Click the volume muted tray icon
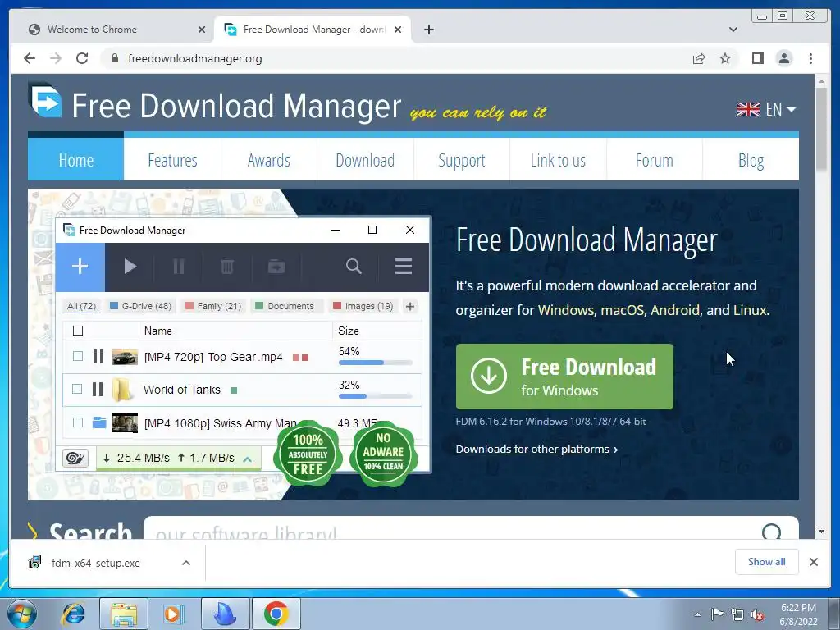The height and width of the screenshot is (630, 840). [x=757, y=615]
